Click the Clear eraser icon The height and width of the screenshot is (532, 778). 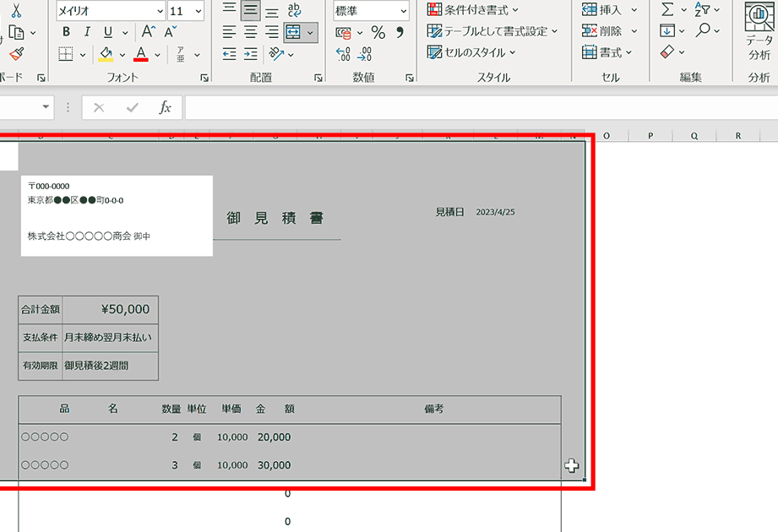tap(667, 52)
